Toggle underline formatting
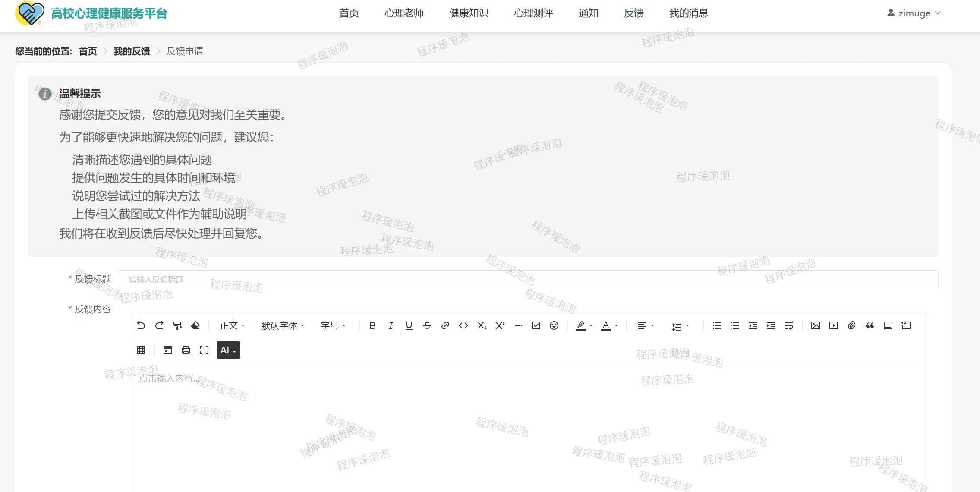The image size is (980, 492). tap(409, 325)
